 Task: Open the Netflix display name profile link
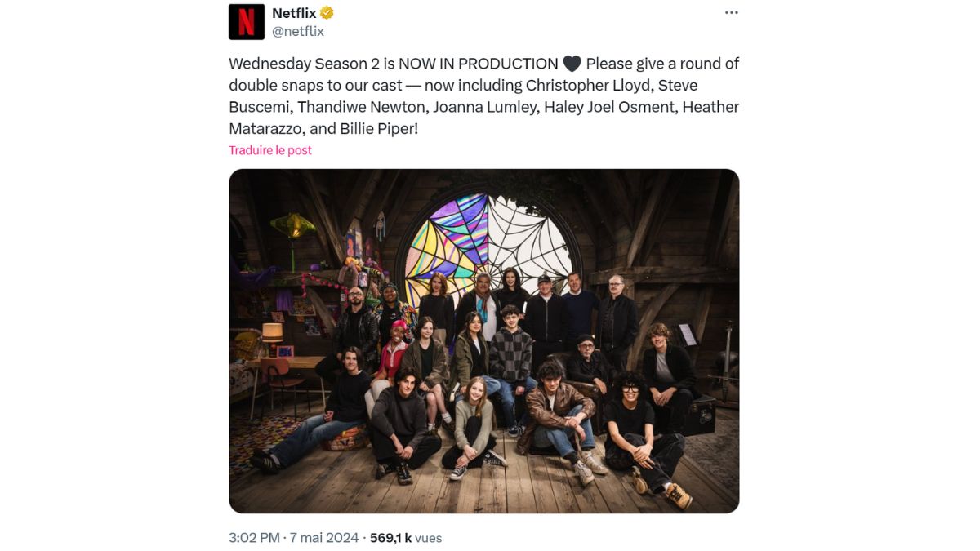pyautogui.click(x=294, y=13)
